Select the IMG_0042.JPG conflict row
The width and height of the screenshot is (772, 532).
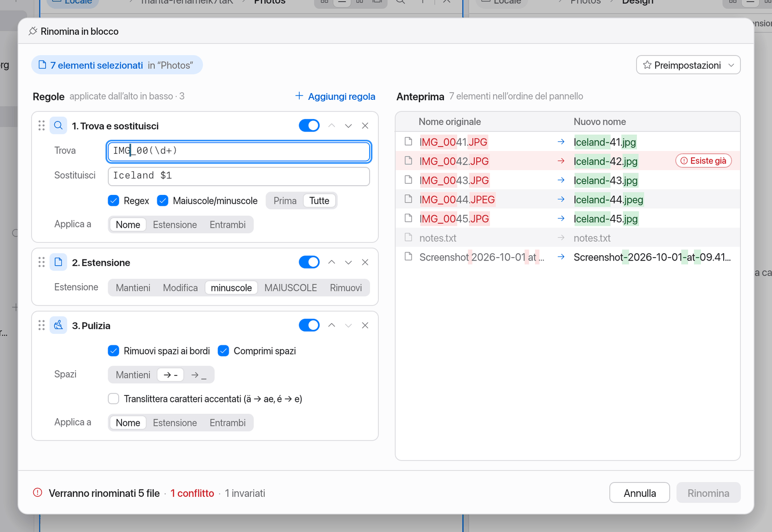point(567,161)
